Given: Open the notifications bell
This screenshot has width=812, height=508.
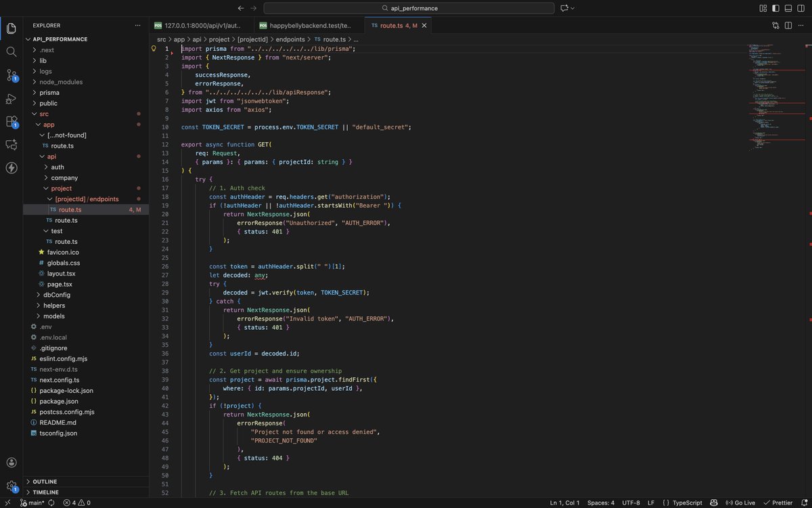Looking at the screenshot, I should 805,503.
